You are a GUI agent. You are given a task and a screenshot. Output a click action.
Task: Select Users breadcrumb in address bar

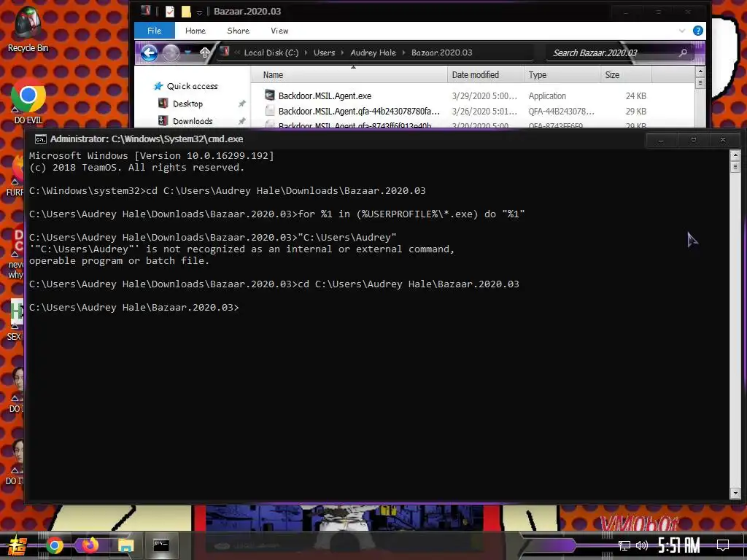(x=325, y=52)
